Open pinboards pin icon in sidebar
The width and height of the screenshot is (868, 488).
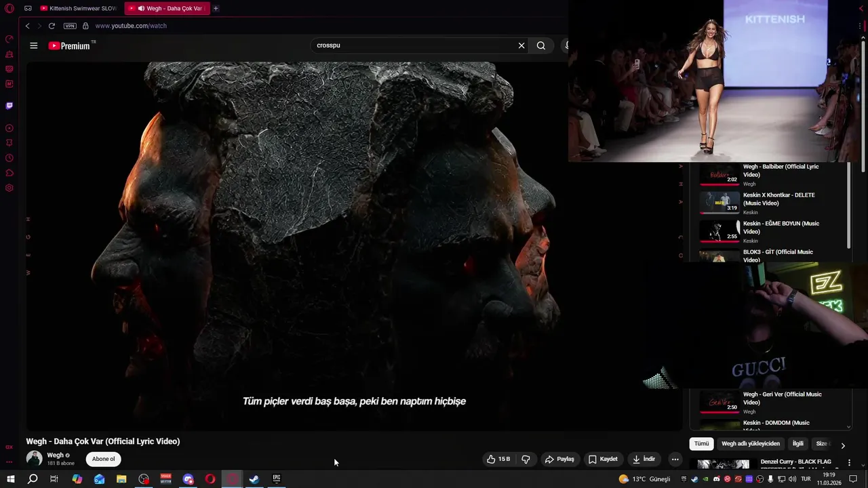point(9,143)
